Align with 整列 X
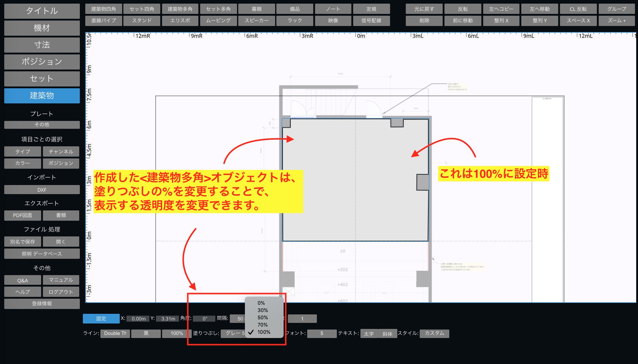The image size is (638, 364). pos(501,21)
